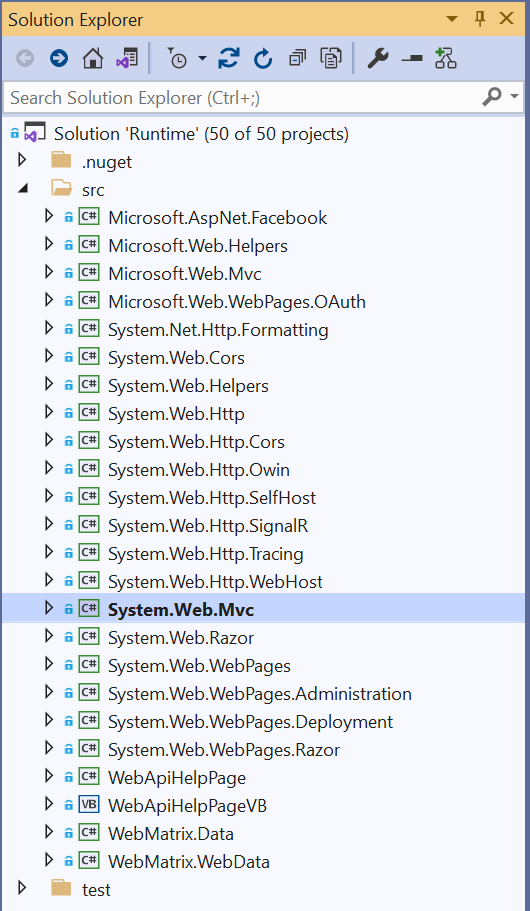Image resolution: width=530 pixels, height=911 pixels.
Task: Click the VB icon of WebApiHelpPageVB
Action: pyautogui.click(x=88, y=805)
